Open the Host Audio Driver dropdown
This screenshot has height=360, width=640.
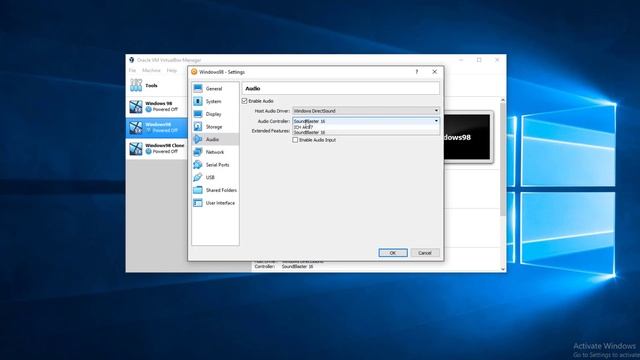(x=366, y=111)
